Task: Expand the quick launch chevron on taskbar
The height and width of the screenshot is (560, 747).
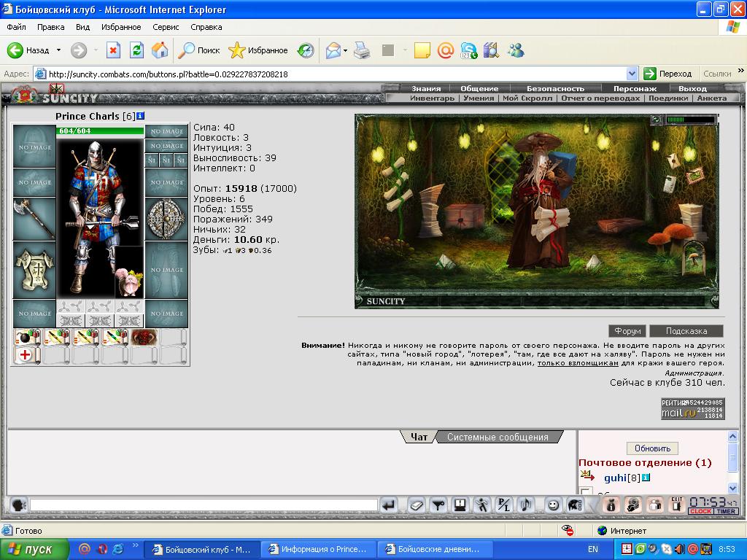Action: click(135, 545)
